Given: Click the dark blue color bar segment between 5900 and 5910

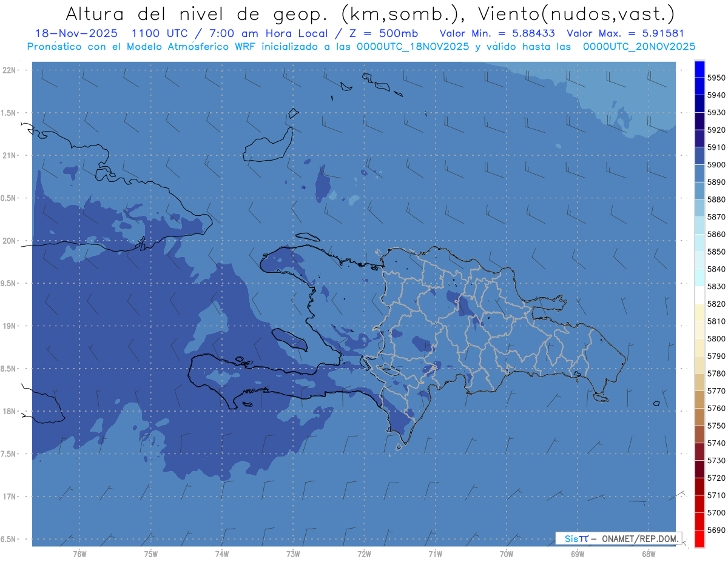Looking at the screenshot, I should click(x=699, y=156).
